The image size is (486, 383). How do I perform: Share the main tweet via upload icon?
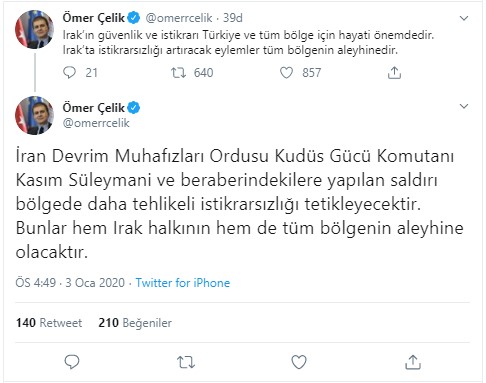pos(413,362)
